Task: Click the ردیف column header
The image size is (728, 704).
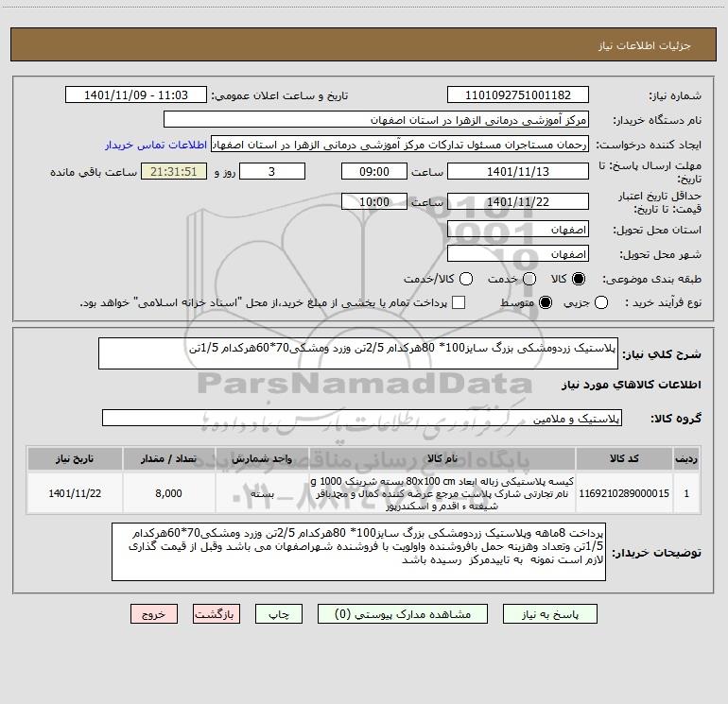Action: [686, 458]
